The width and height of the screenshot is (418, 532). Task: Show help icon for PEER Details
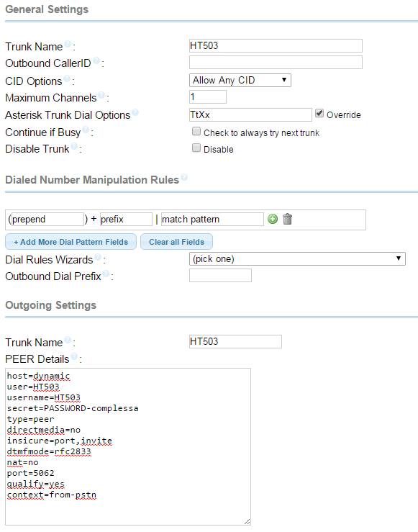pos(74,356)
